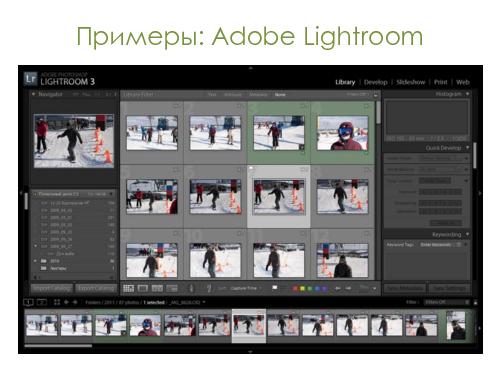Open the Capture Time sort dropdown
Screen dimensions: 500x375
coord(246,288)
